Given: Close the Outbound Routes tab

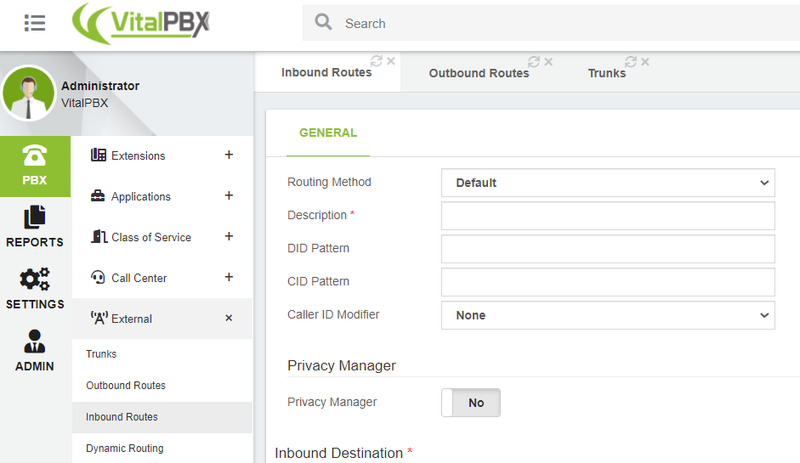Looking at the screenshot, I should tap(548, 62).
